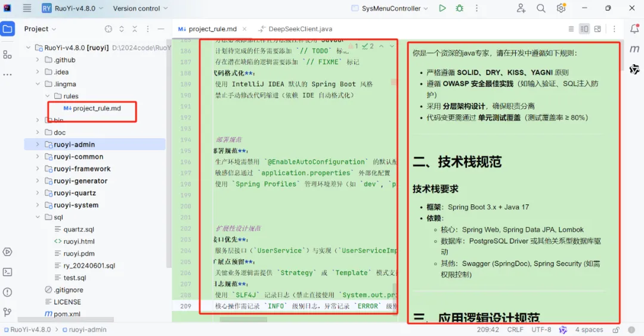Select opened file with crosshair icon
The width and height of the screenshot is (644, 336).
108,29
